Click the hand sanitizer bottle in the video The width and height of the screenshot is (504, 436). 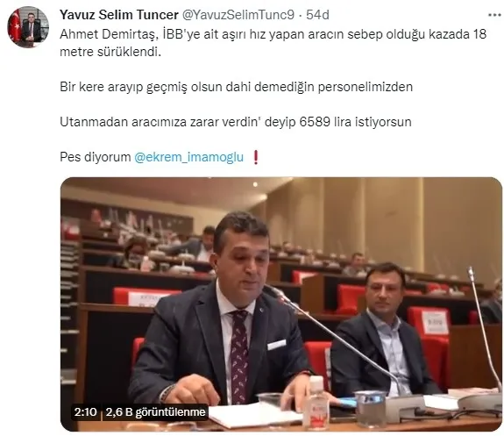(316, 402)
